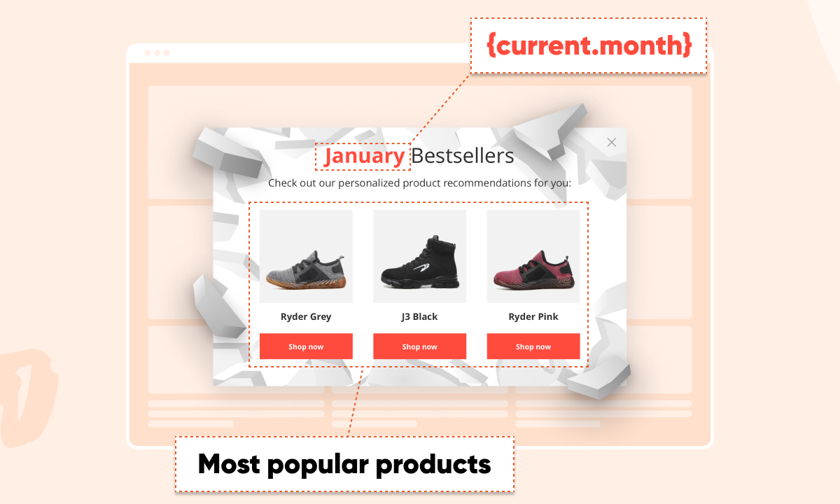
Task: Click the Ryder Grey shoe image
Action: [306, 256]
